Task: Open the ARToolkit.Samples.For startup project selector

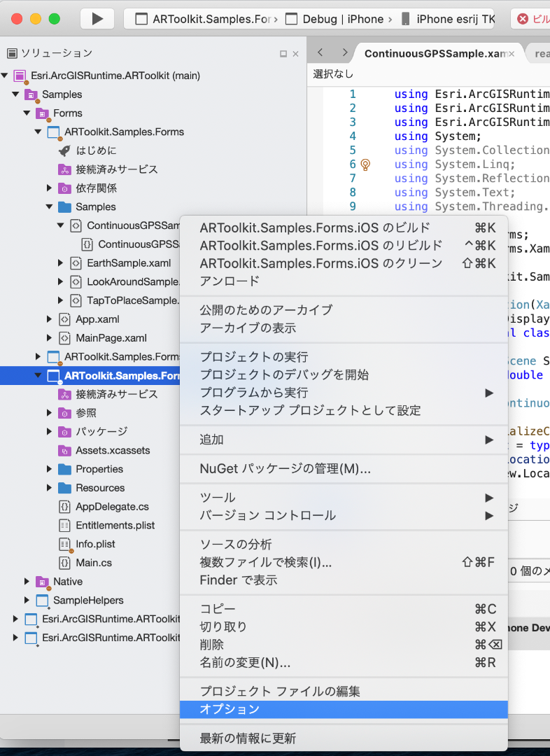Action: pyautogui.click(x=206, y=20)
